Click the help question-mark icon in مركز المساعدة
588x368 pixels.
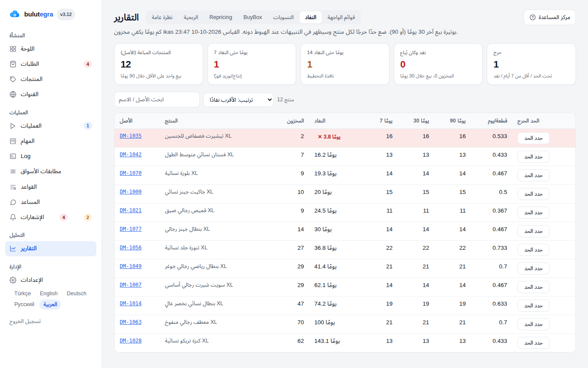[x=532, y=17]
